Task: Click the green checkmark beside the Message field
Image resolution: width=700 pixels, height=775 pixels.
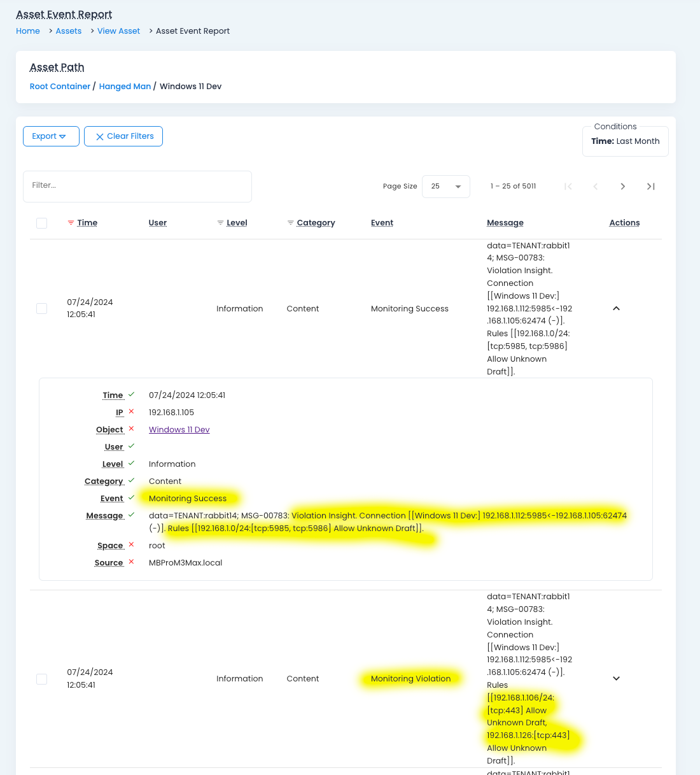Action: click(131, 515)
